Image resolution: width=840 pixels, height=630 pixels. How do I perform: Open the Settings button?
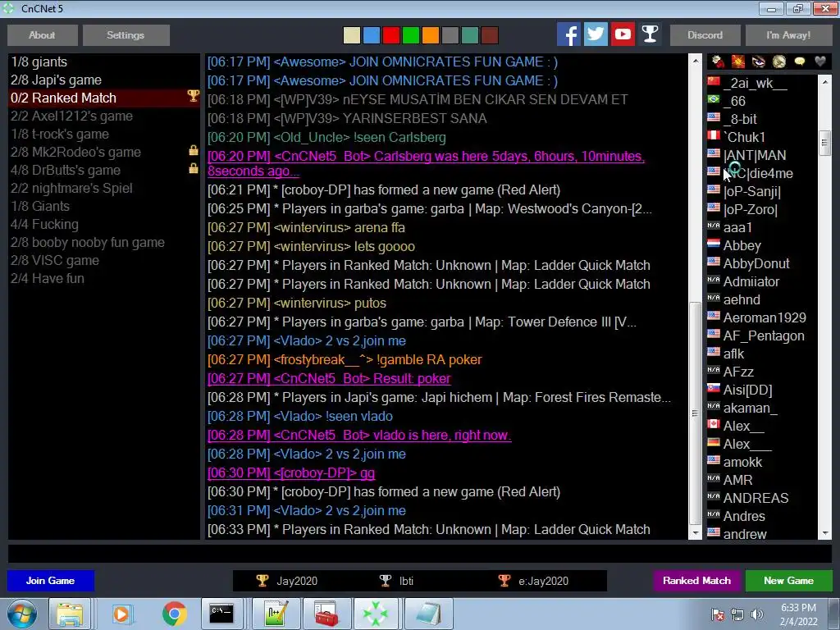pyautogui.click(x=126, y=34)
